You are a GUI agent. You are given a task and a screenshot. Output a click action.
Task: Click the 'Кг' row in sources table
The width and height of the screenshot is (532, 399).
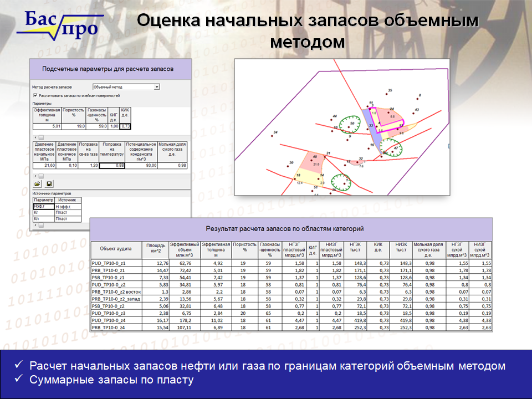(x=57, y=212)
